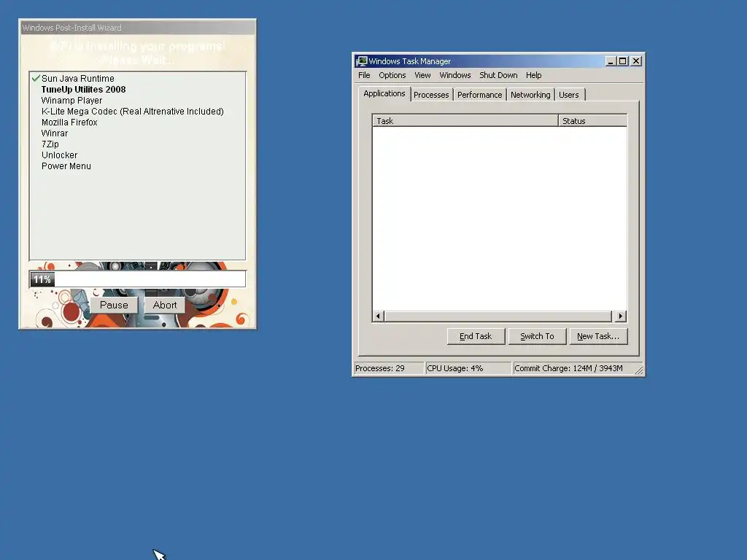The width and height of the screenshot is (747, 560).
Task: Click the left arrow of the horizontal scrollbar
Action: click(379, 316)
